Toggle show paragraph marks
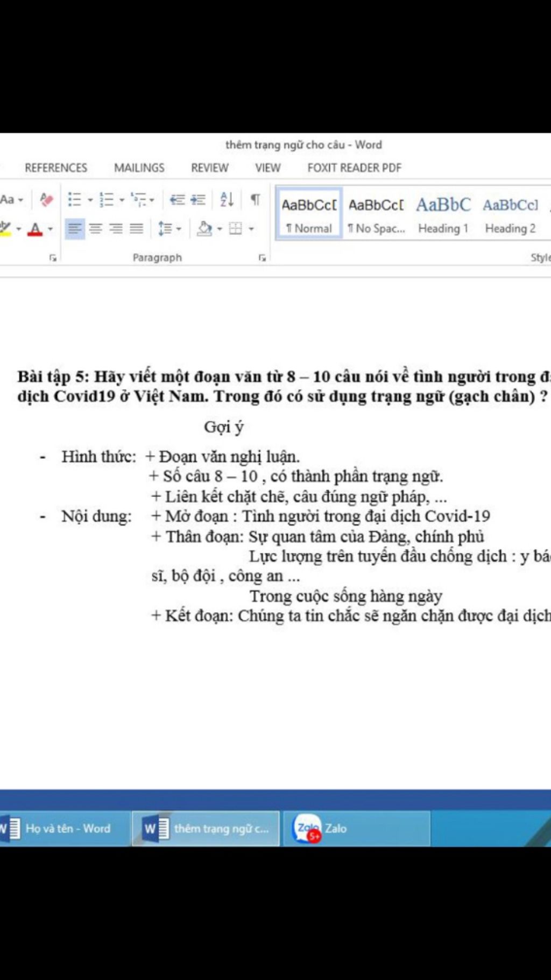The height and width of the screenshot is (980, 551). point(256,200)
